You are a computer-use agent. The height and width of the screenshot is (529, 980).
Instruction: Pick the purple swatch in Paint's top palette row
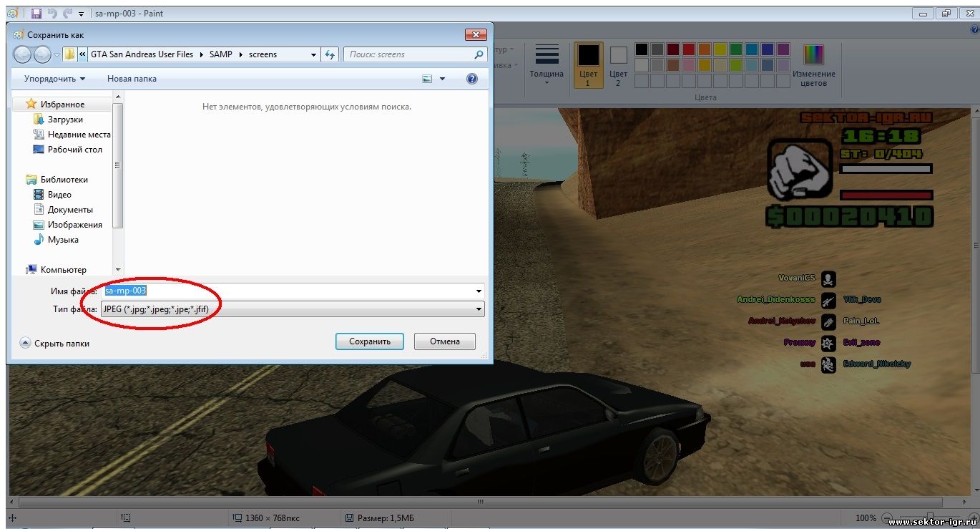tap(783, 49)
